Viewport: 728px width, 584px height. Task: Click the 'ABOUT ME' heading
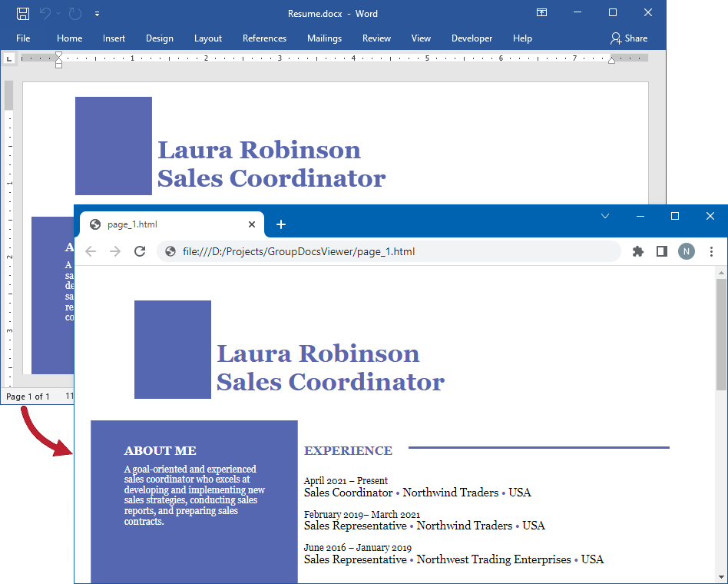point(160,450)
